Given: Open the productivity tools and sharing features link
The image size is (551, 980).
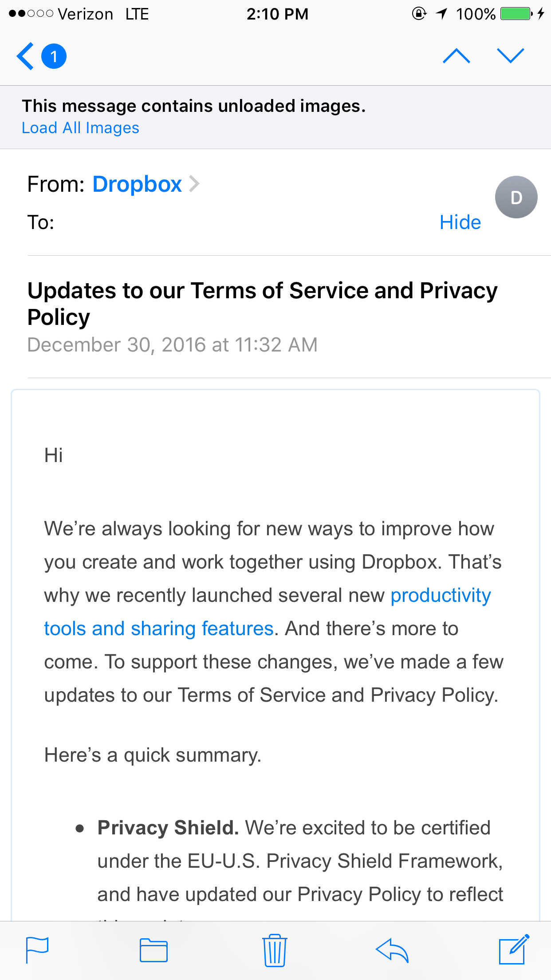Looking at the screenshot, I should tap(268, 612).
